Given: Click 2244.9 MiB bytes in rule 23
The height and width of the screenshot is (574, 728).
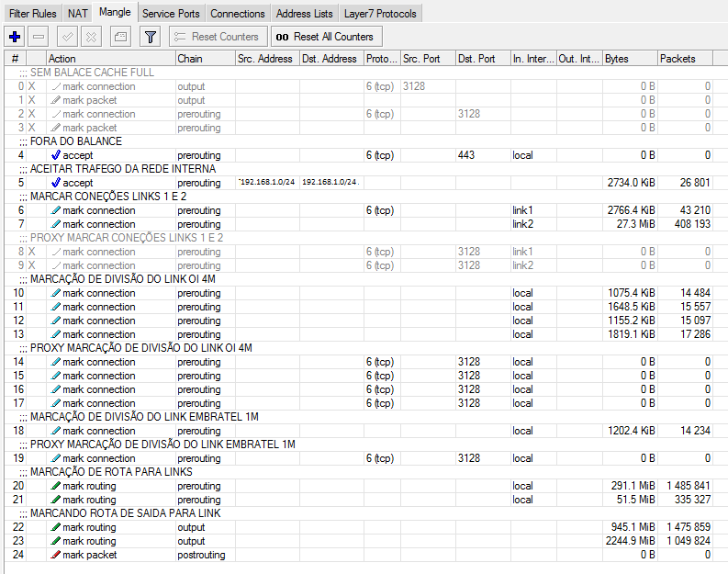Looking at the screenshot, I should (631, 541).
